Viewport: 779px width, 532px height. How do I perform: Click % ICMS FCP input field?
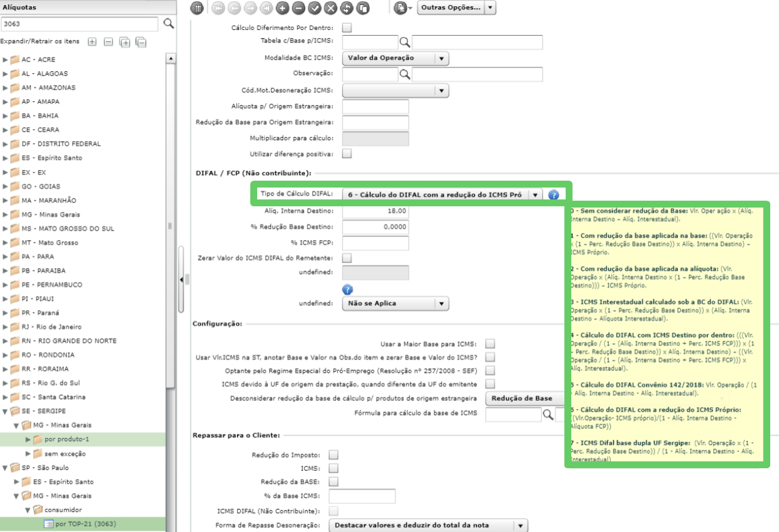[375, 244]
